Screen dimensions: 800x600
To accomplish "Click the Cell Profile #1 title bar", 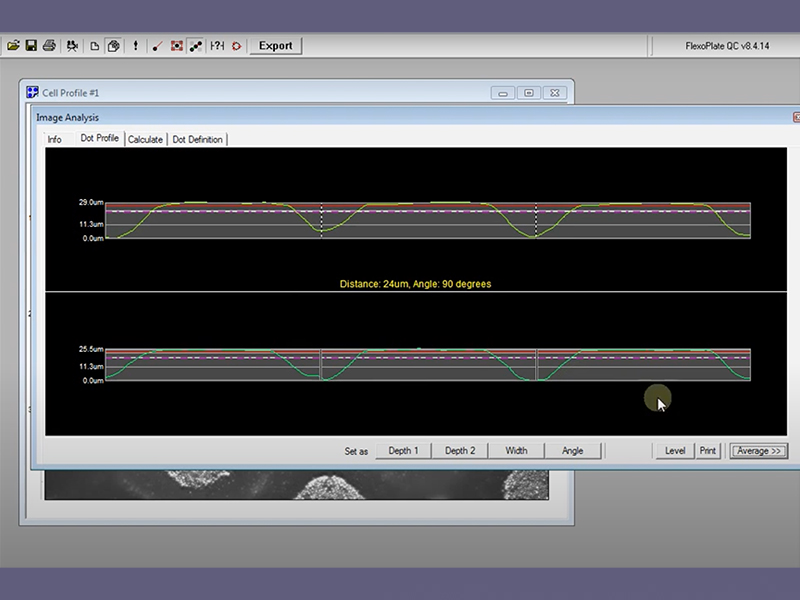I will (x=250, y=93).
